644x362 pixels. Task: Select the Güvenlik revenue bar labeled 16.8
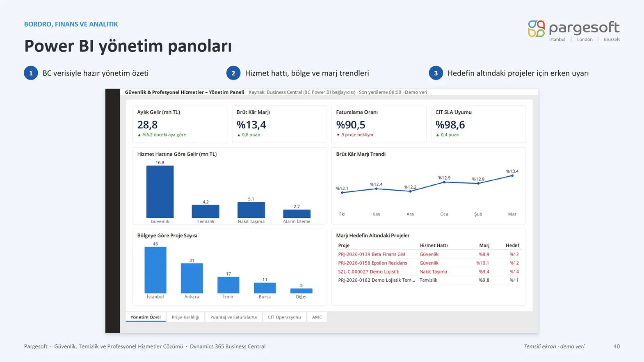[160, 191]
